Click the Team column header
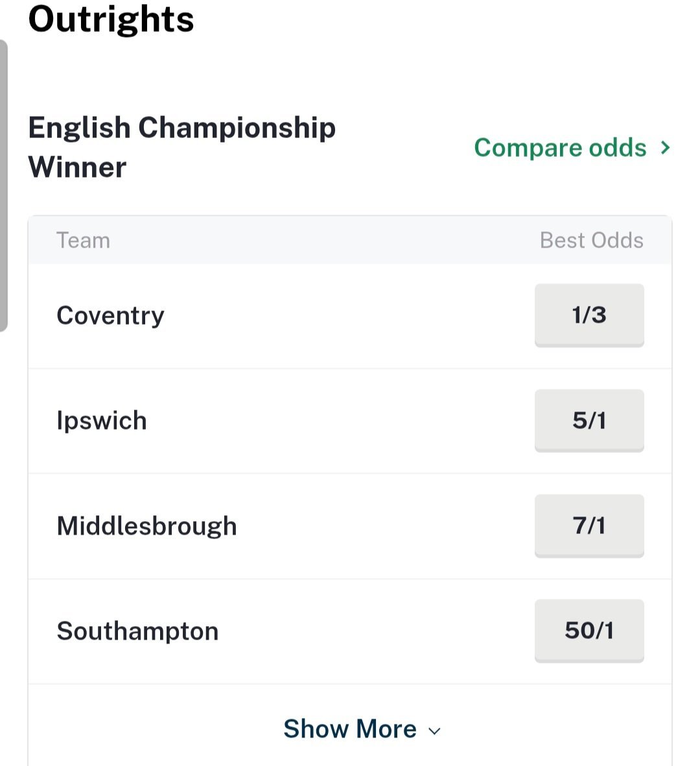This screenshot has width=700, height=766. coord(83,240)
